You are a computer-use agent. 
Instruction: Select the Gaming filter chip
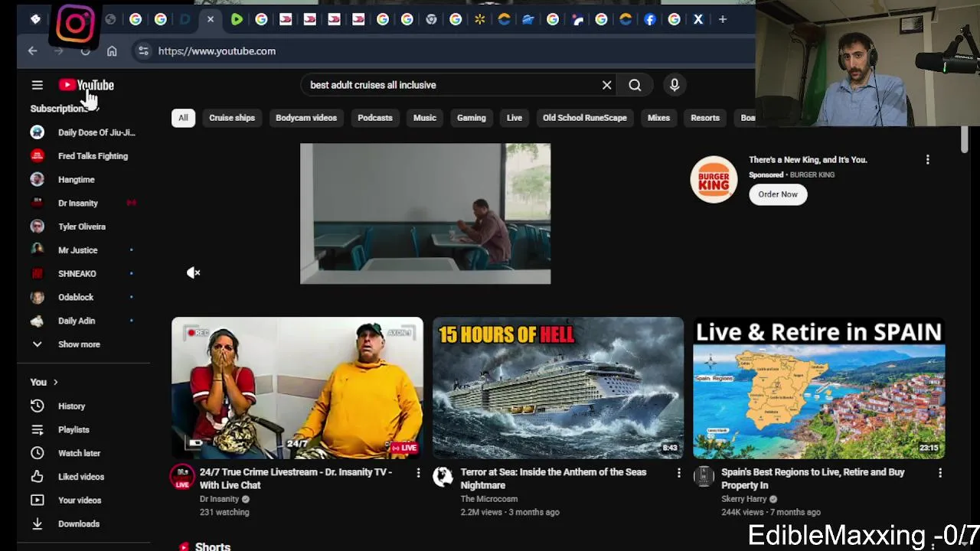click(471, 118)
